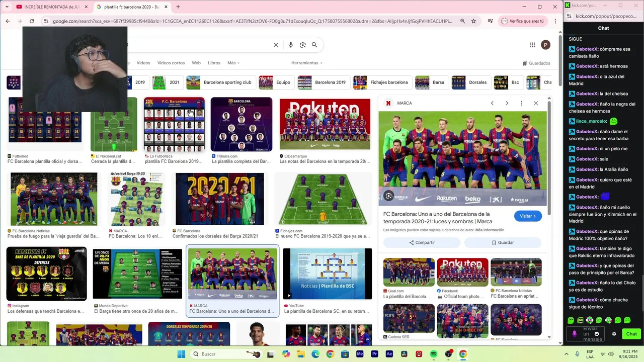Screen dimensions: 644x362
Task: Click the preview panel scrollbar
Action: 549,159
